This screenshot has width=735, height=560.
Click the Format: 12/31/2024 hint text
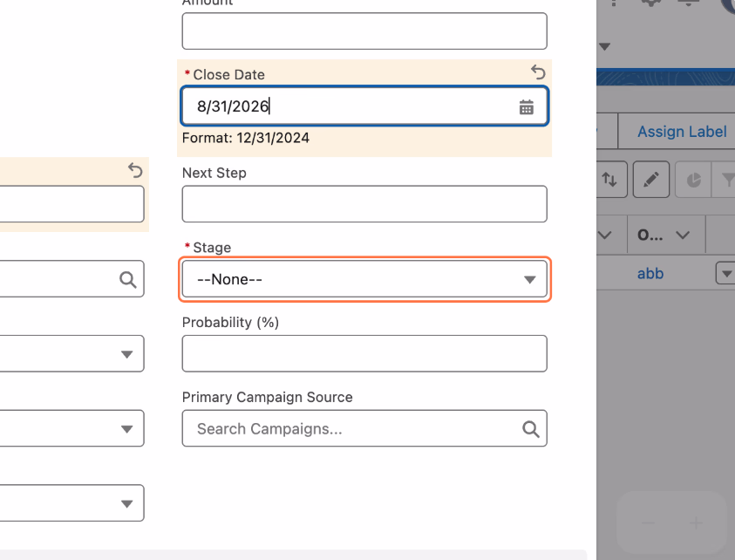point(246,138)
